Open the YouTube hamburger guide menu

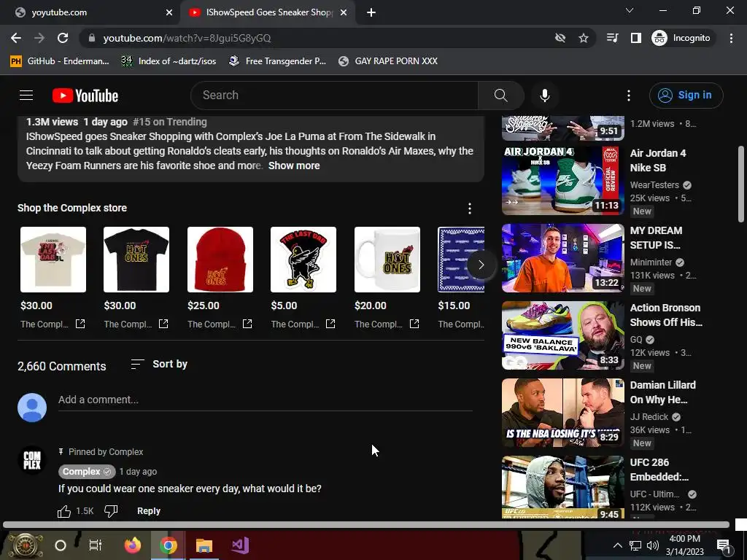(26, 96)
